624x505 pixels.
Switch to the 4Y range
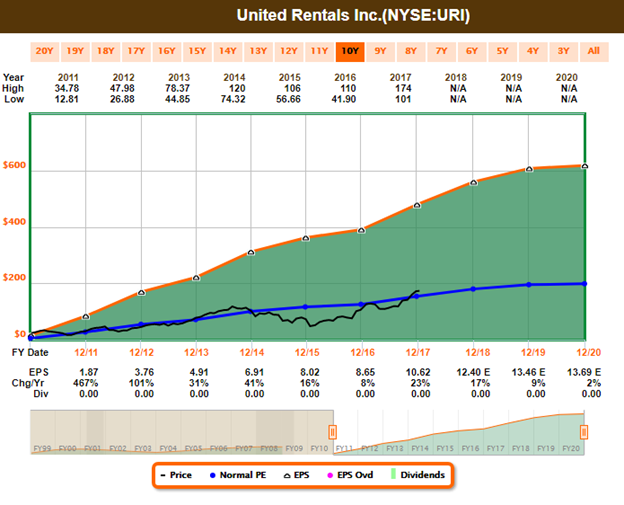point(533,51)
